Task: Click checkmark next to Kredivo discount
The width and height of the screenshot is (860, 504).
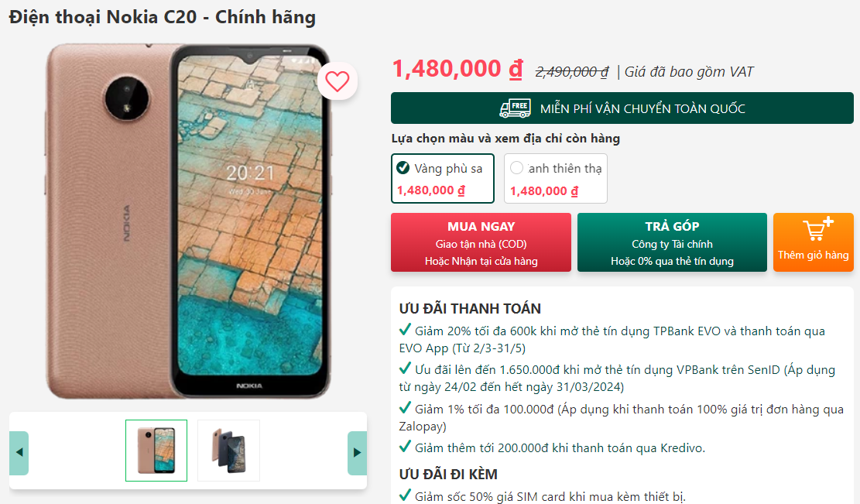Action: [405, 447]
